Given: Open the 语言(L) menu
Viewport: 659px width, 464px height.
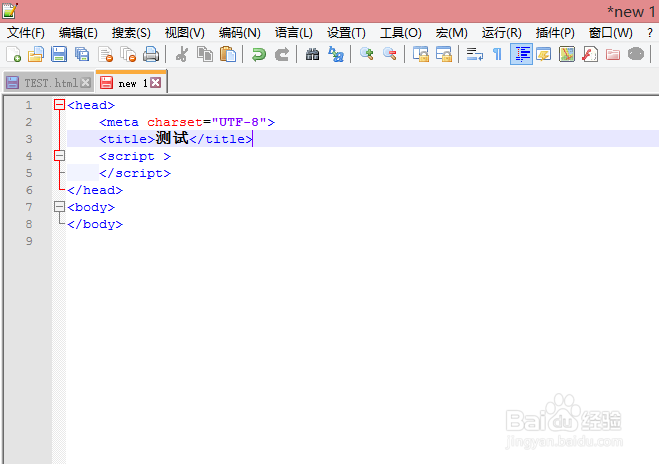Looking at the screenshot, I should coord(294,32).
